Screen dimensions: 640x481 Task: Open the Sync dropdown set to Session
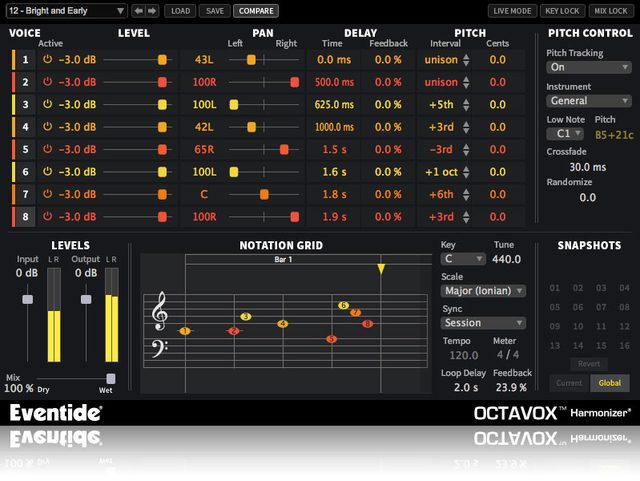click(x=483, y=323)
